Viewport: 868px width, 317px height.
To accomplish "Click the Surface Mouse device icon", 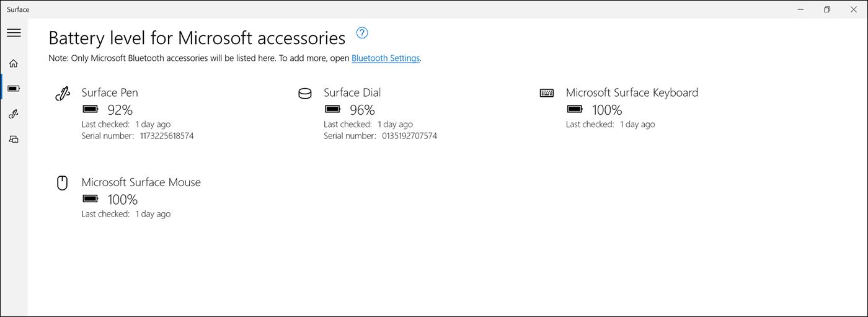I will [x=62, y=183].
